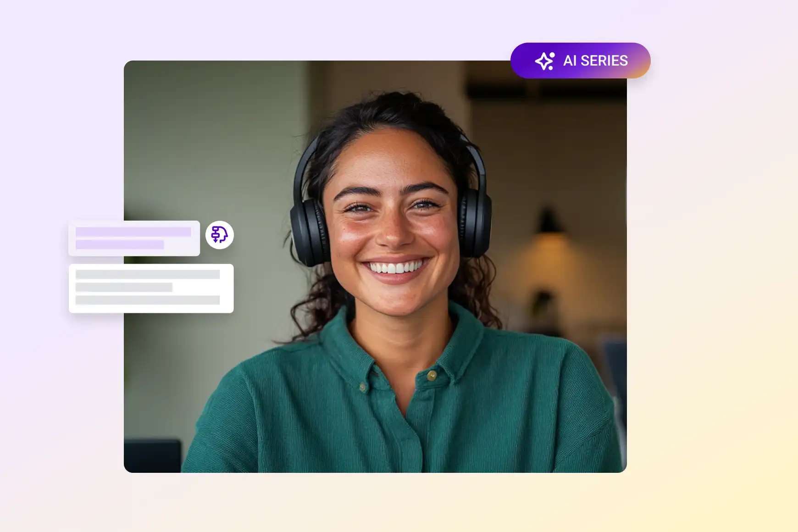Click the AI SERIES text label

click(595, 60)
